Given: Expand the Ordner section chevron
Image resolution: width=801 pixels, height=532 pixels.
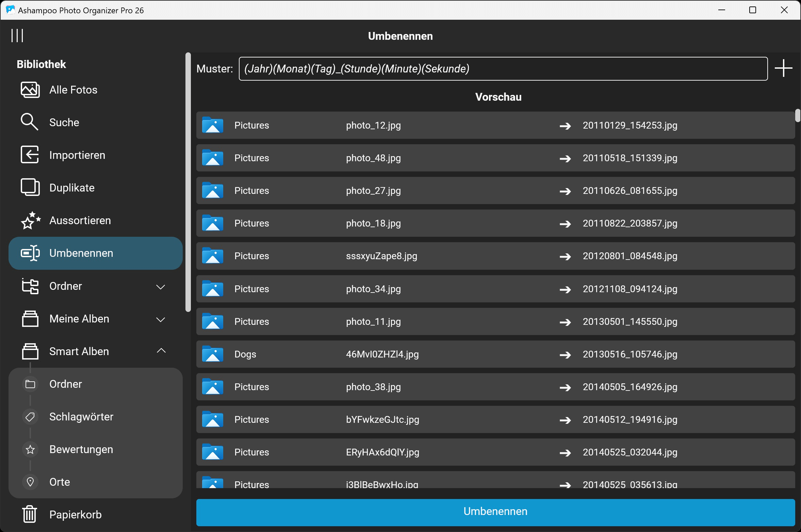Looking at the screenshot, I should (x=161, y=287).
